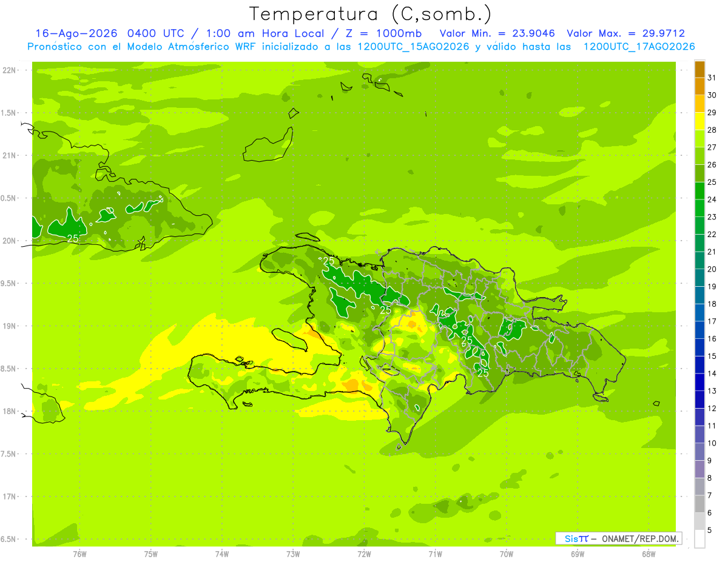
Task: Click the colorbar label "31"
Action: (x=712, y=78)
